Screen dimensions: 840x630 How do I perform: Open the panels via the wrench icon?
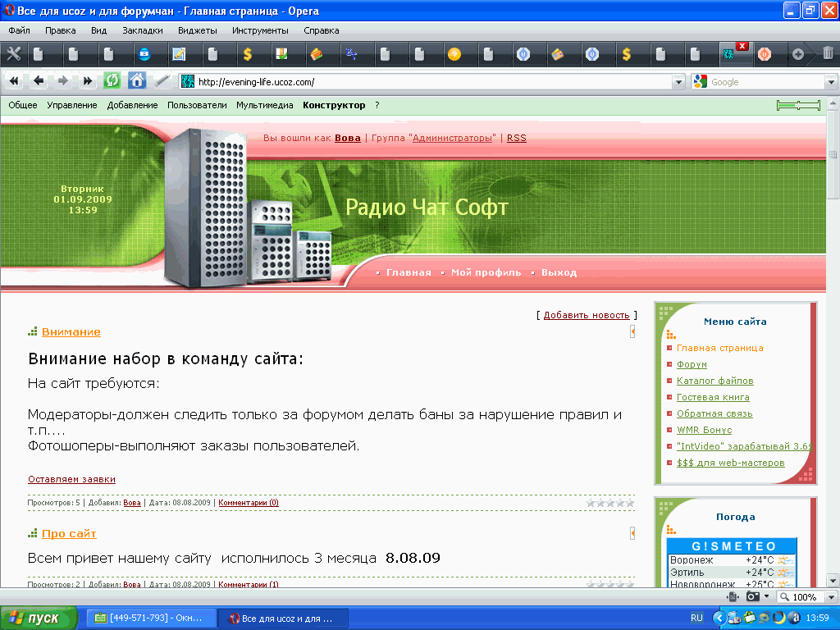click(13, 53)
